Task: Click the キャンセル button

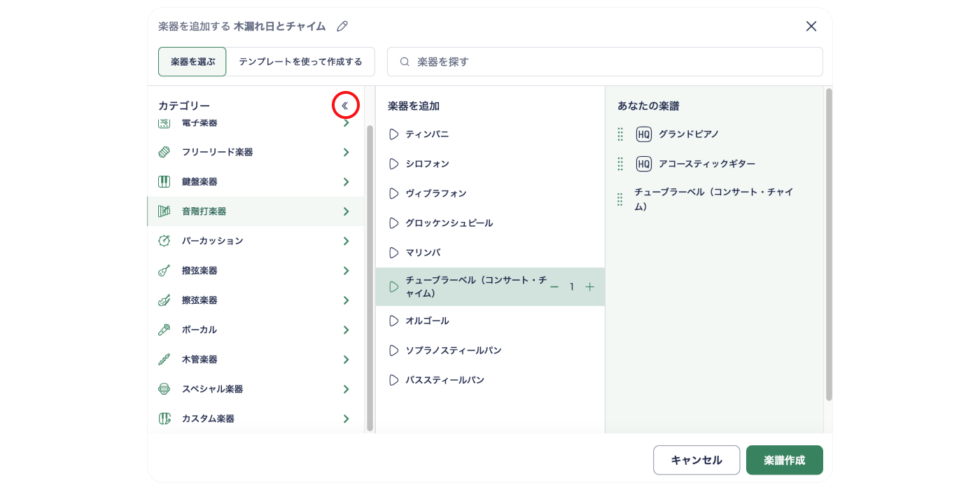Action: (696, 460)
